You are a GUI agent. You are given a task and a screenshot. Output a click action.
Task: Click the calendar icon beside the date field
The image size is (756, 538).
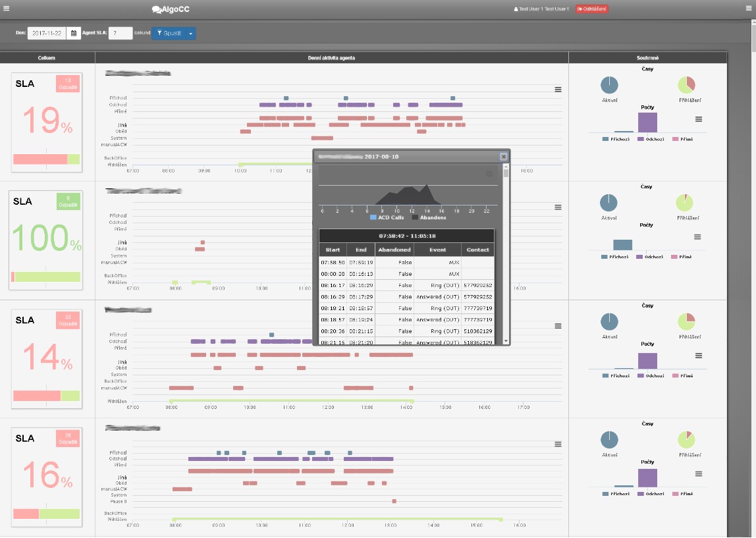point(74,33)
